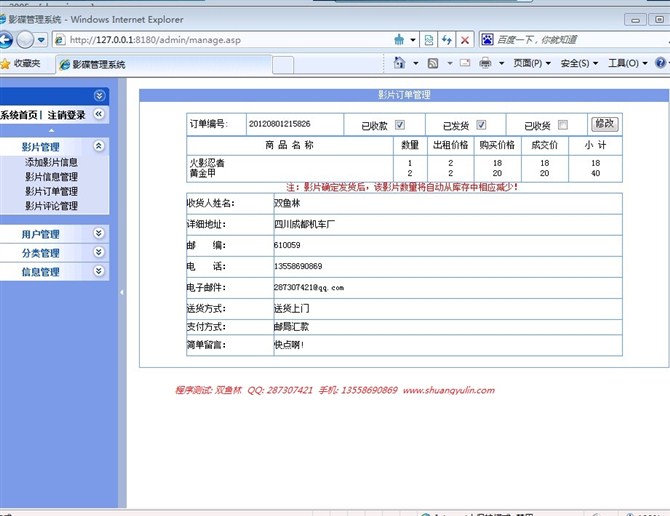Image resolution: width=670 pixels, height=516 pixels.
Task: Open the 工具(O) menu
Action: tap(627, 64)
